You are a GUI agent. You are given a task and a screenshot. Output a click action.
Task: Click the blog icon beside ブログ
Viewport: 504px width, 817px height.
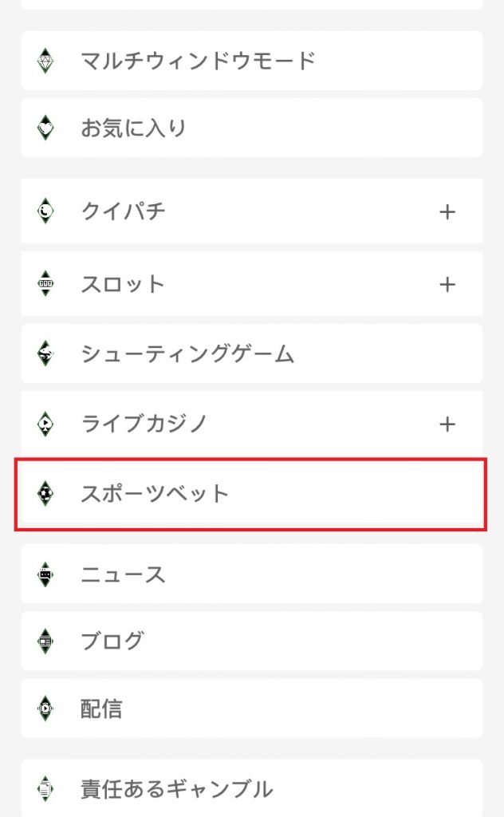(x=45, y=641)
